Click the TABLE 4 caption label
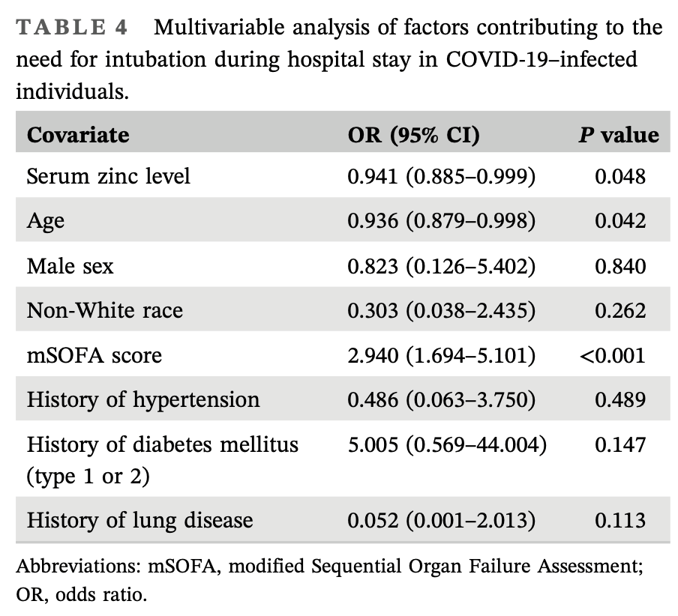The image size is (678, 616). [70, 28]
